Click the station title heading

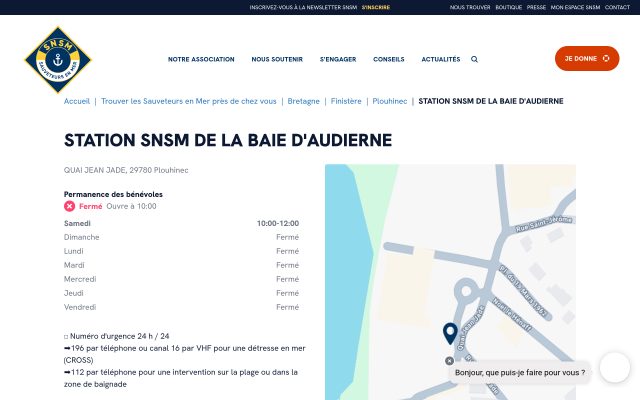228,140
